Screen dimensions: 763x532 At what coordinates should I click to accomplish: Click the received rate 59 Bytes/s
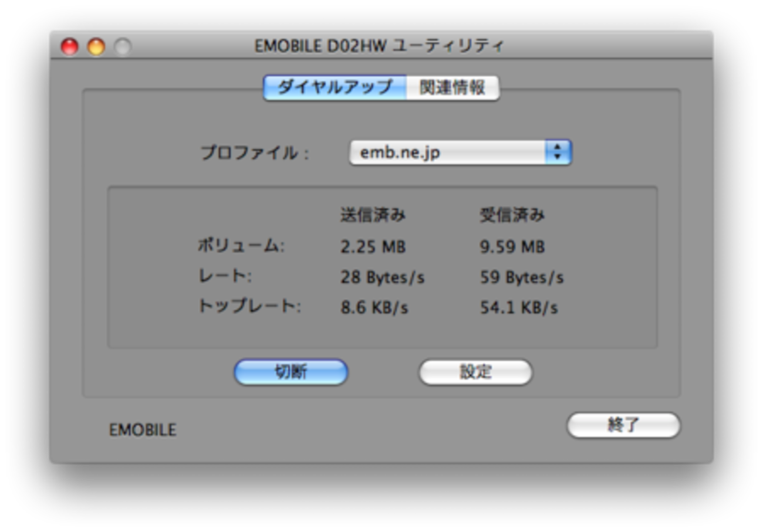[x=522, y=277]
